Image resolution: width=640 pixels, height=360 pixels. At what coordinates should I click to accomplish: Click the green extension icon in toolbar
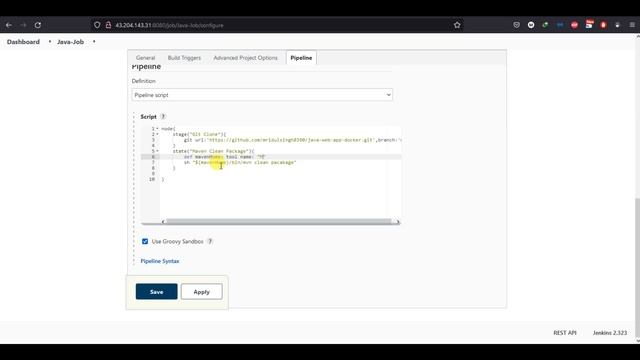pos(545,25)
